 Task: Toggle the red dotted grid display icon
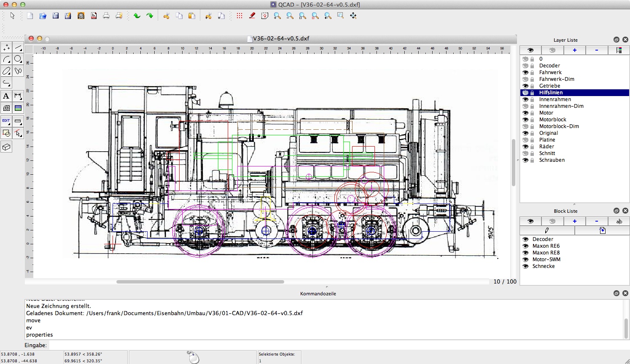(x=240, y=16)
